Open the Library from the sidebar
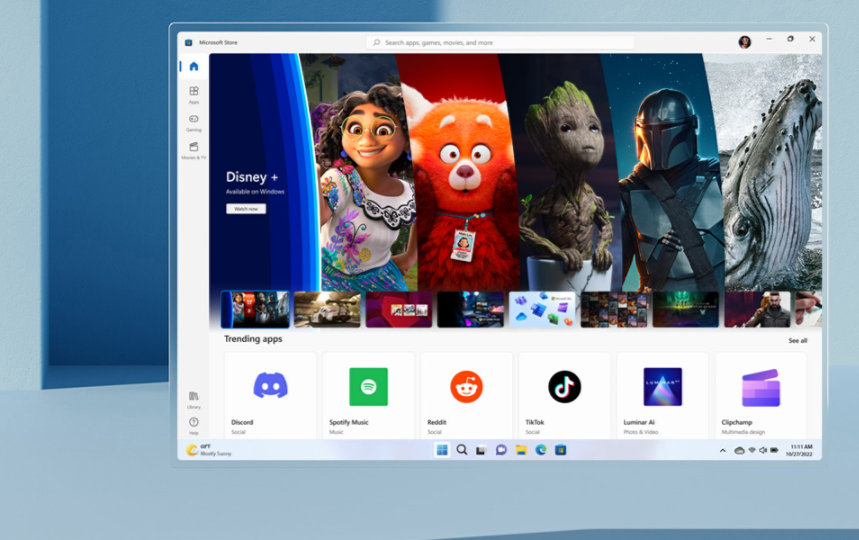 click(x=193, y=399)
